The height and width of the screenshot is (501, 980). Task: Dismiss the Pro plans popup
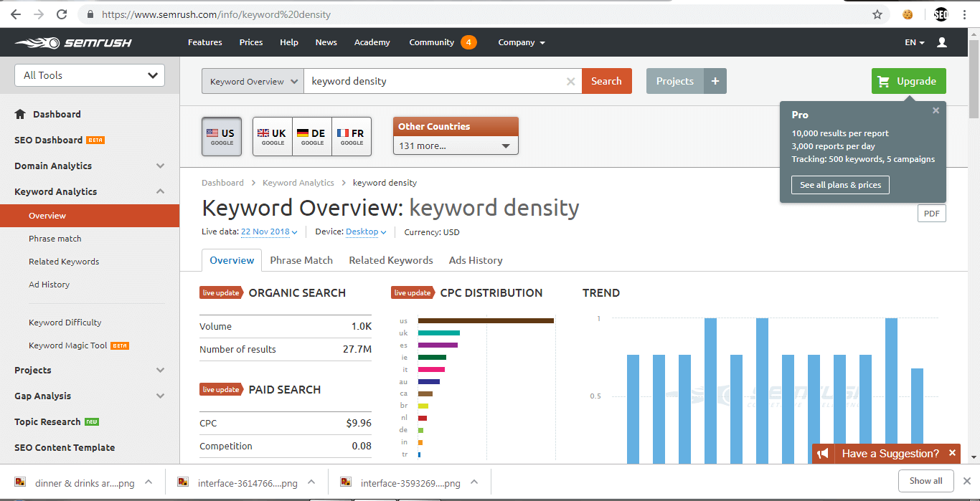pyautogui.click(x=936, y=110)
